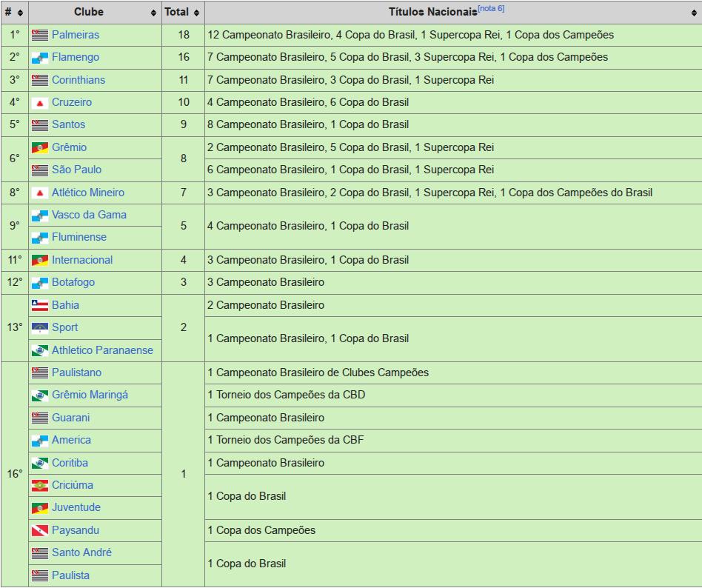The image size is (702, 588).
Task: Click the flag icon beside Atlético Mineiro
Action: [x=40, y=193]
